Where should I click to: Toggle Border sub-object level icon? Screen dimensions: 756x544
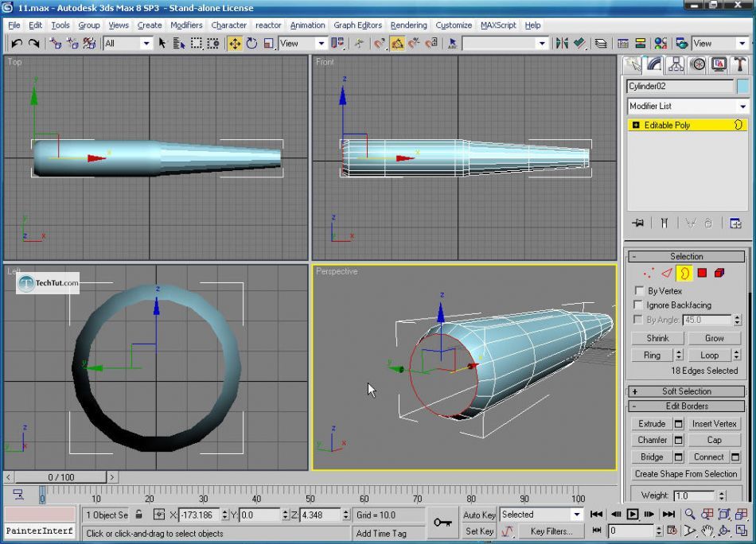[684, 274]
